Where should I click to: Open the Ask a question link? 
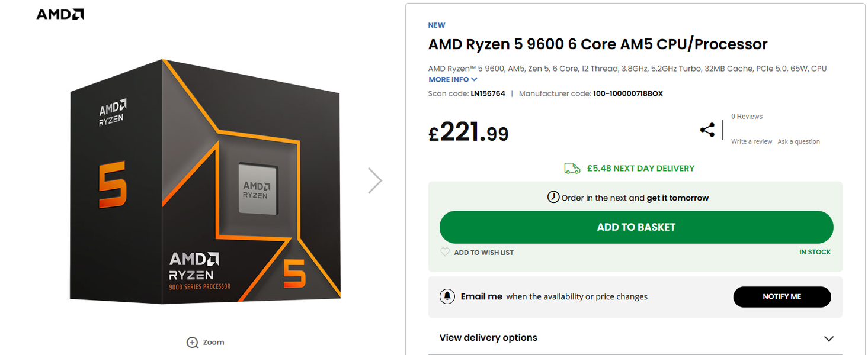[x=799, y=141]
